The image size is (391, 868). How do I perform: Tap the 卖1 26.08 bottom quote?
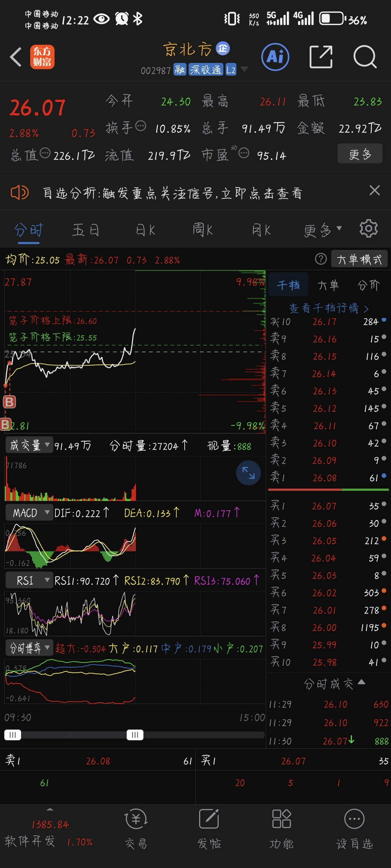[98, 761]
